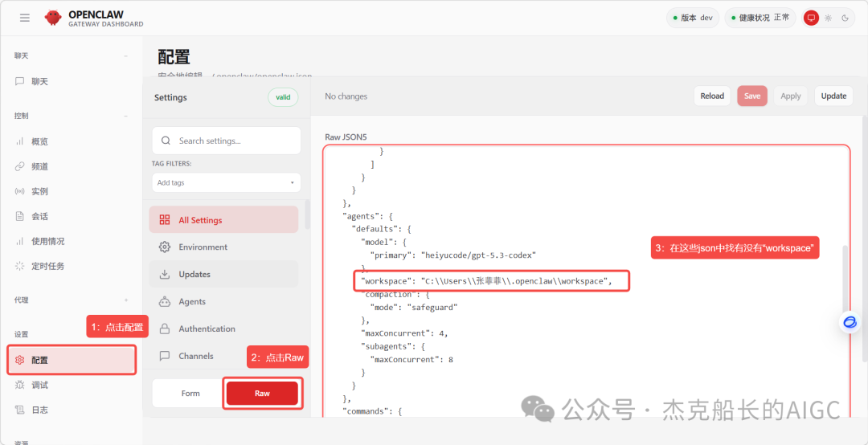Click the floating blue browser extension icon
This screenshot has height=445, width=868.
(x=850, y=322)
